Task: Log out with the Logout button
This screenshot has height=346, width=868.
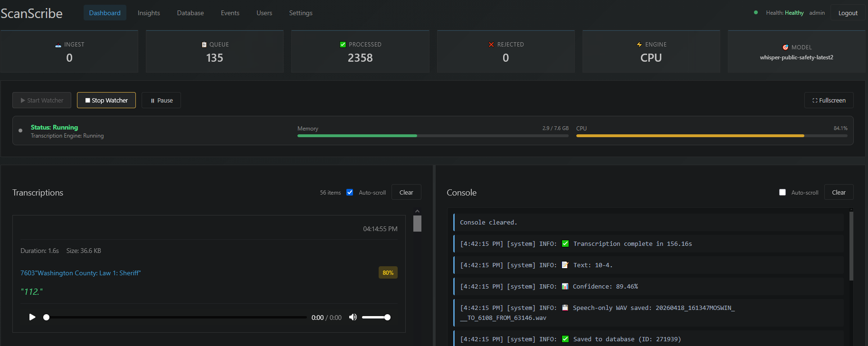Action: tap(848, 13)
